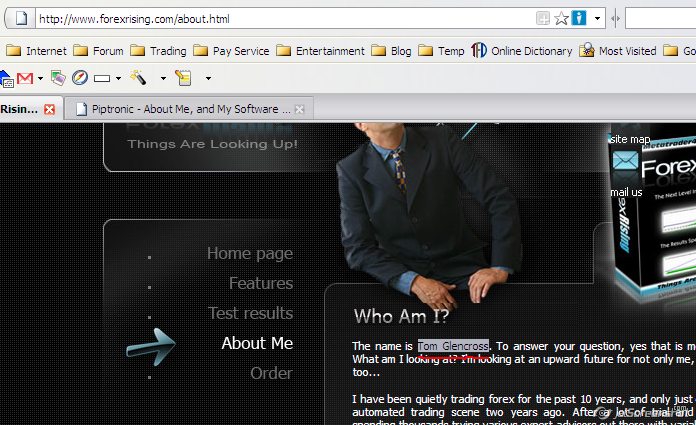Open the Features page link

261,283
